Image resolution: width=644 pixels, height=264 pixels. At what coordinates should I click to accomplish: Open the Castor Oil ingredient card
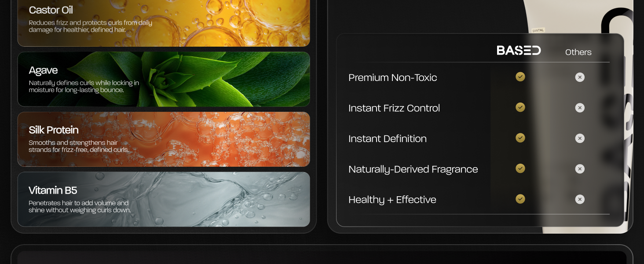coord(164,23)
